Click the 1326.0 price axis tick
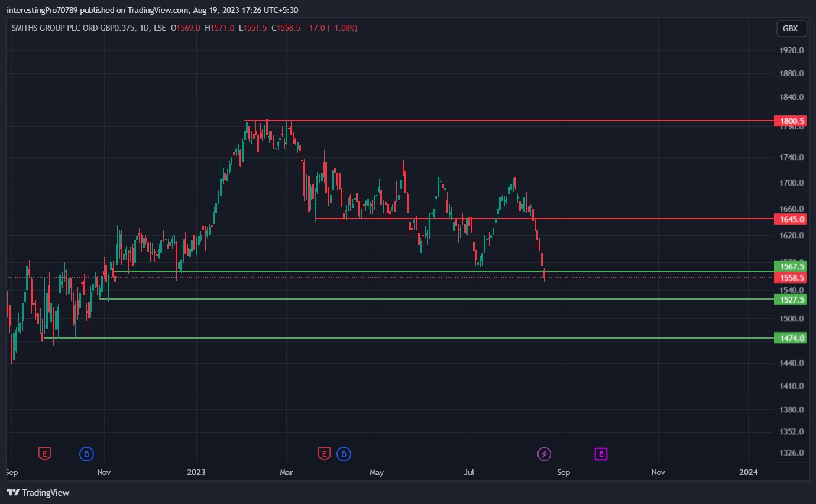816x504 pixels. [792, 453]
